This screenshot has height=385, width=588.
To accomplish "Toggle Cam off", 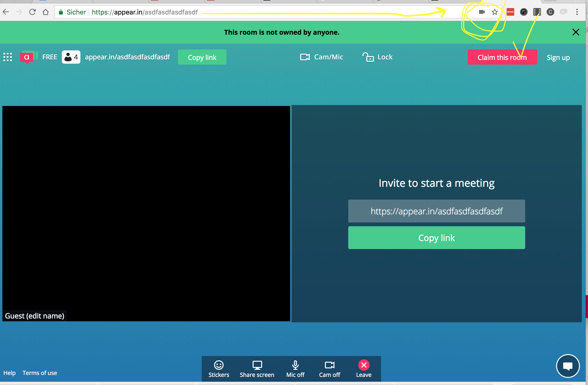I will (x=330, y=369).
